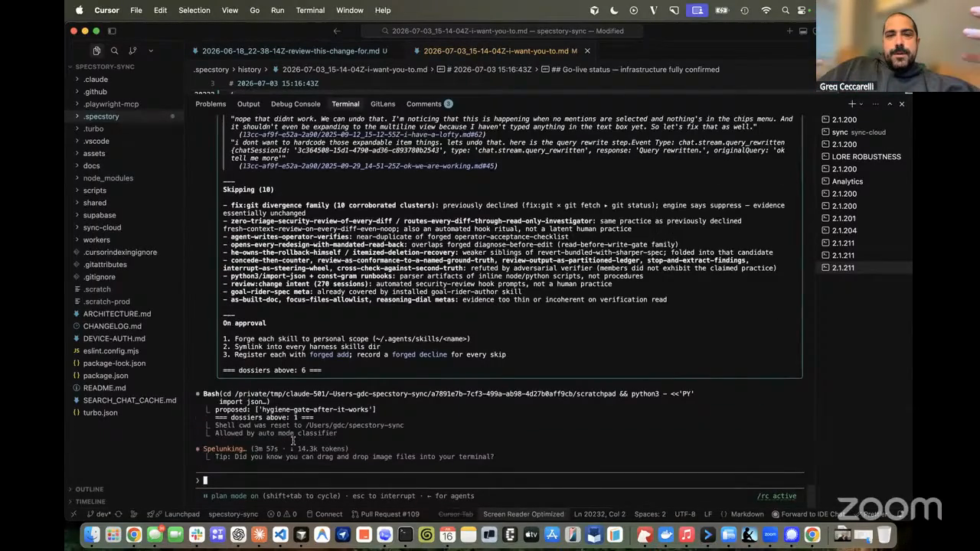Open the Terminal menu in menu bar
Viewport: 980px width, 551px height.
tap(310, 10)
